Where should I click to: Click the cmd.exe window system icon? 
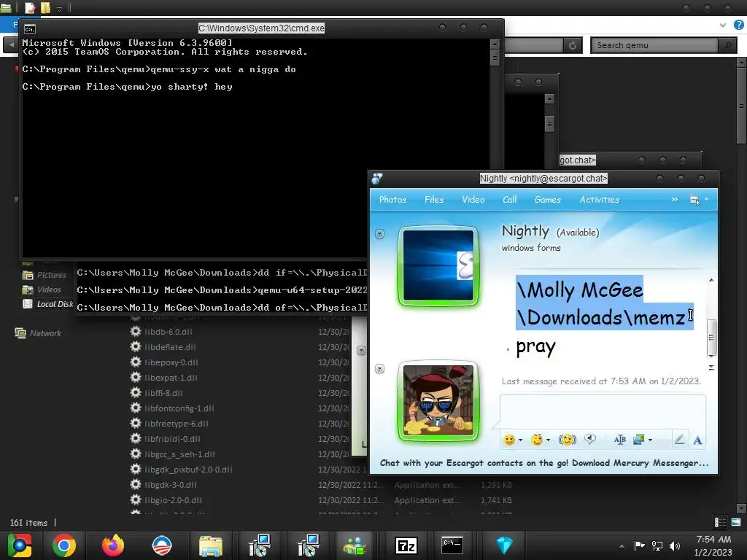(x=29, y=29)
